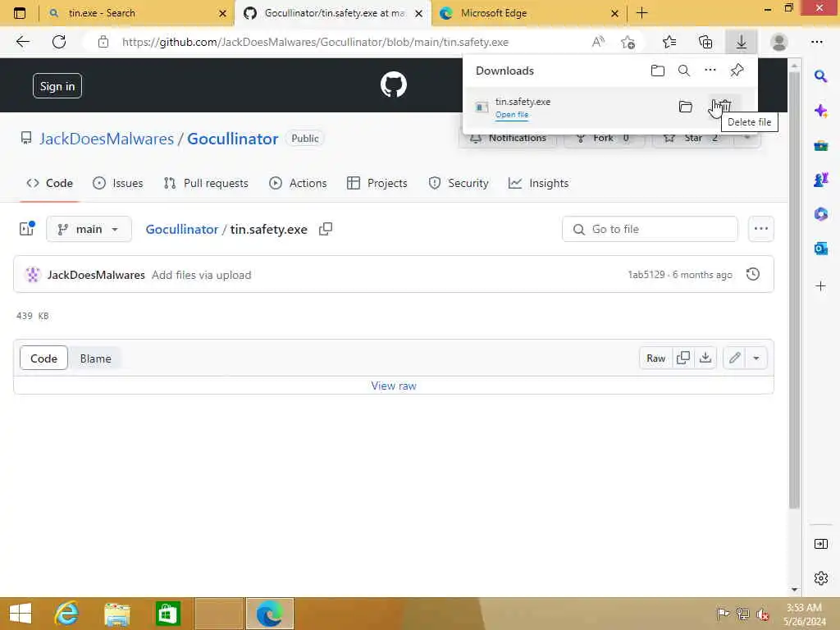This screenshot has width=840, height=630.
Task: Select the Code view toggle
Action: point(44,358)
